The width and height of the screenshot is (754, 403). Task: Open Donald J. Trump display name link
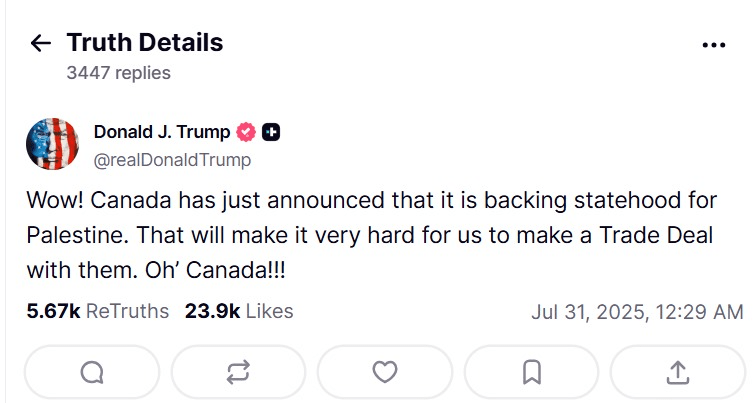(x=162, y=132)
